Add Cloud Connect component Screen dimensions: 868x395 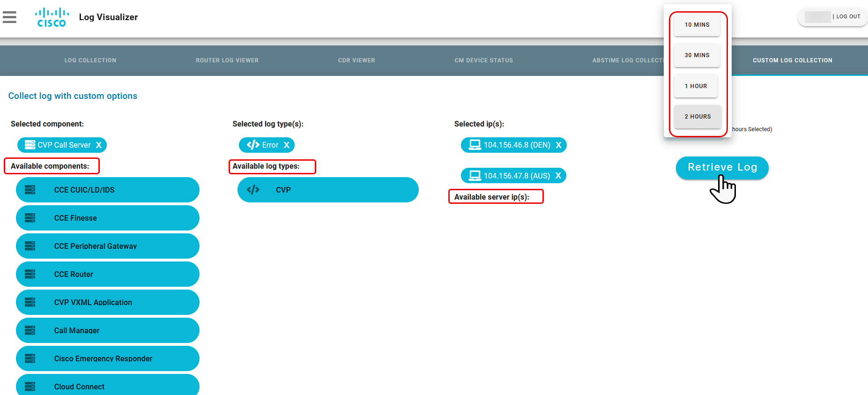click(108, 385)
